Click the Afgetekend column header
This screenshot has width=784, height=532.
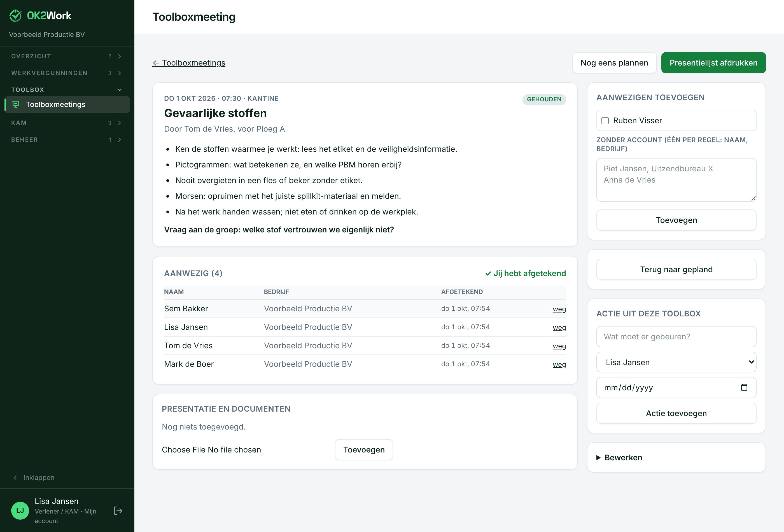pos(462,292)
